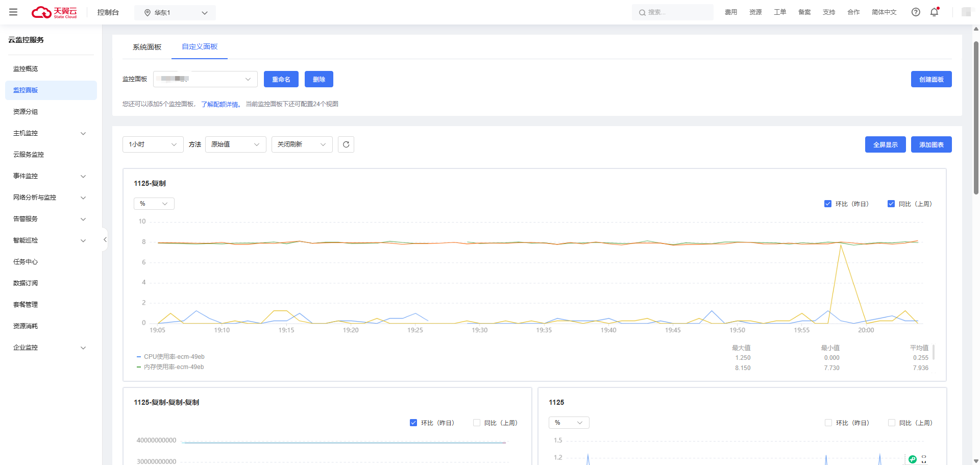
Task: Click the search magnifier icon
Action: tap(642, 13)
